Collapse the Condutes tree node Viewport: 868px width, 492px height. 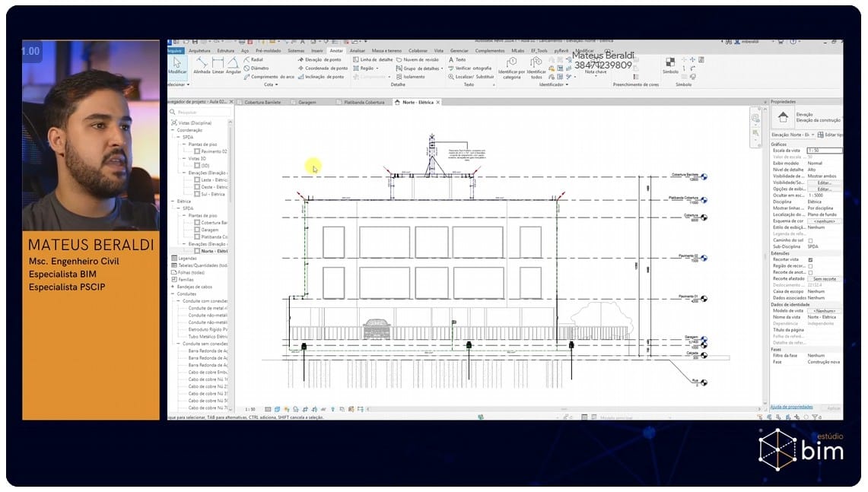[173, 294]
